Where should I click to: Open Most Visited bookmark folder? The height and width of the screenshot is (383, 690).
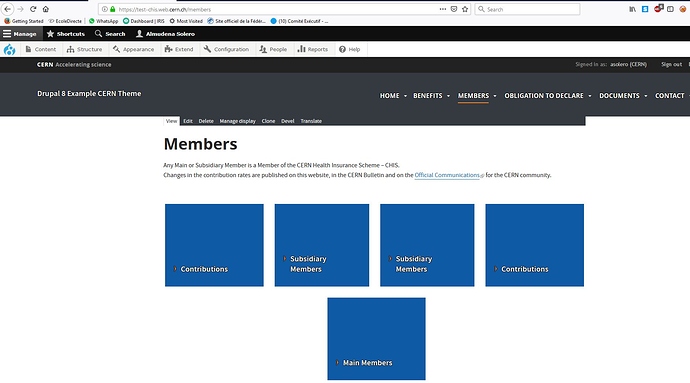186,21
